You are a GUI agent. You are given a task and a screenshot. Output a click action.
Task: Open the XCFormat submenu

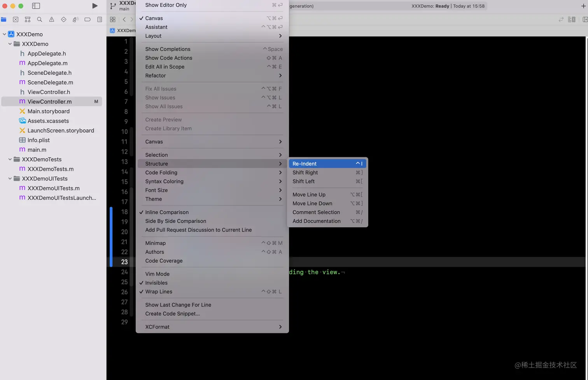point(212,327)
